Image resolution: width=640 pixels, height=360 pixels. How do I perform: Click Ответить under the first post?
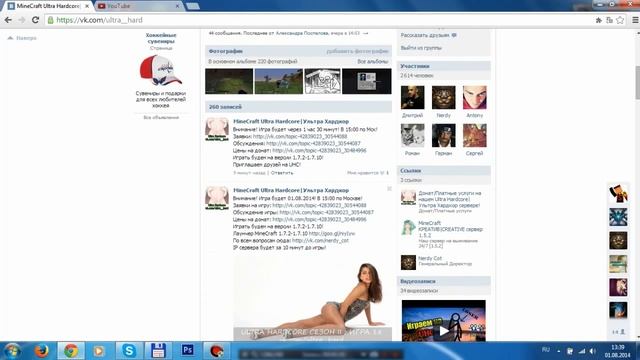(282, 173)
